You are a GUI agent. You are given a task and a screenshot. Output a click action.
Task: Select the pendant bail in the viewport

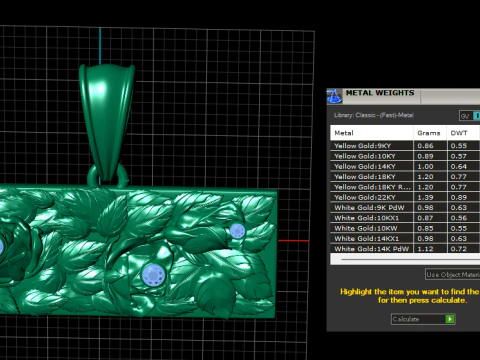[107, 123]
